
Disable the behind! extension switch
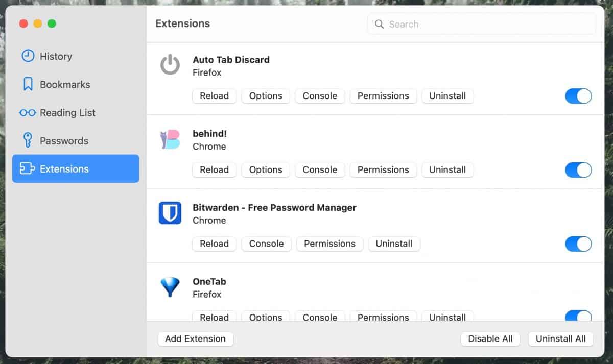578,170
